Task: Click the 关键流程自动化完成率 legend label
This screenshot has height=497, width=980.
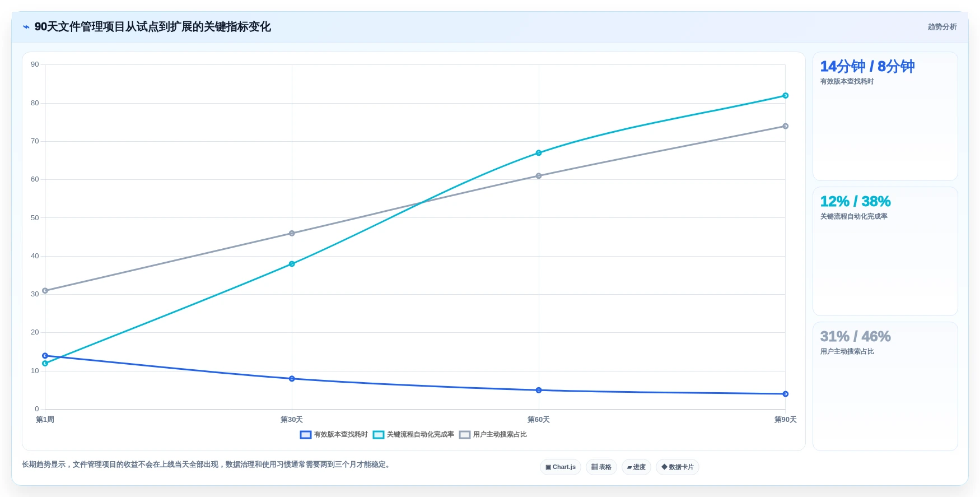Action: point(420,435)
